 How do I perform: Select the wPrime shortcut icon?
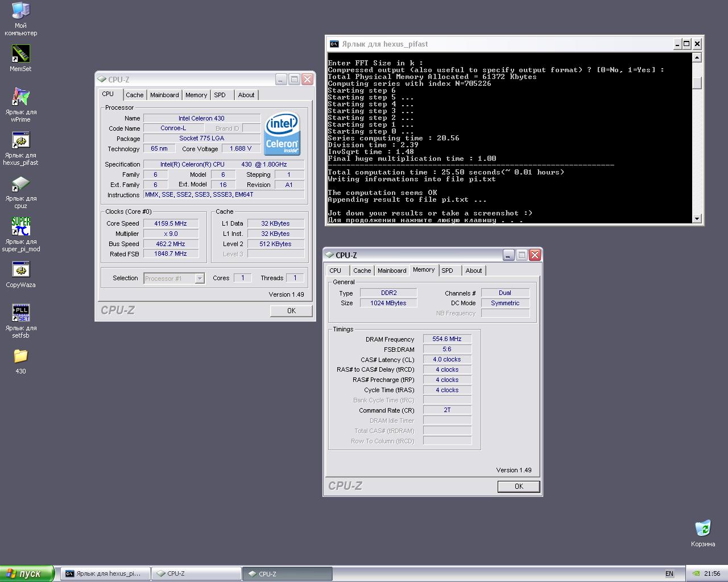(20, 97)
